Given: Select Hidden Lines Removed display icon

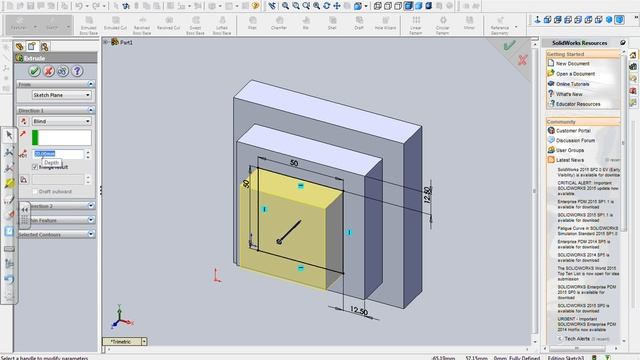Looking at the screenshot, I should (x=398, y=6).
